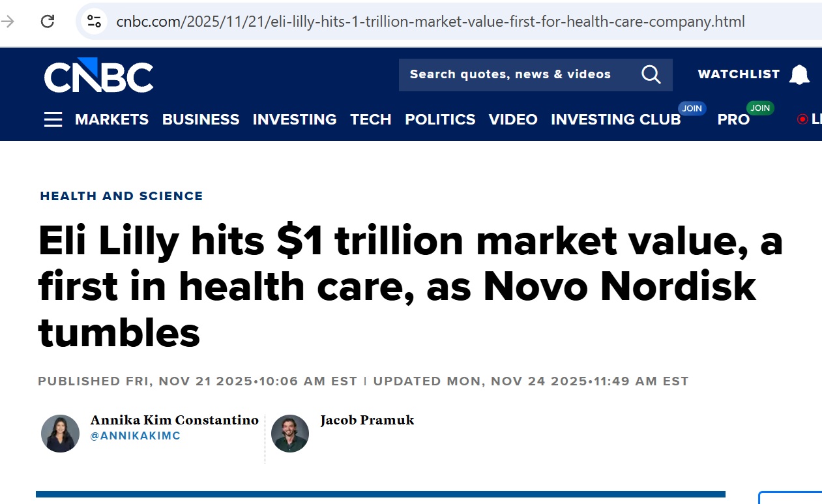Viewport: 822px width, 504px height.
Task: Click the URL in the address bar
Action: point(430,22)
